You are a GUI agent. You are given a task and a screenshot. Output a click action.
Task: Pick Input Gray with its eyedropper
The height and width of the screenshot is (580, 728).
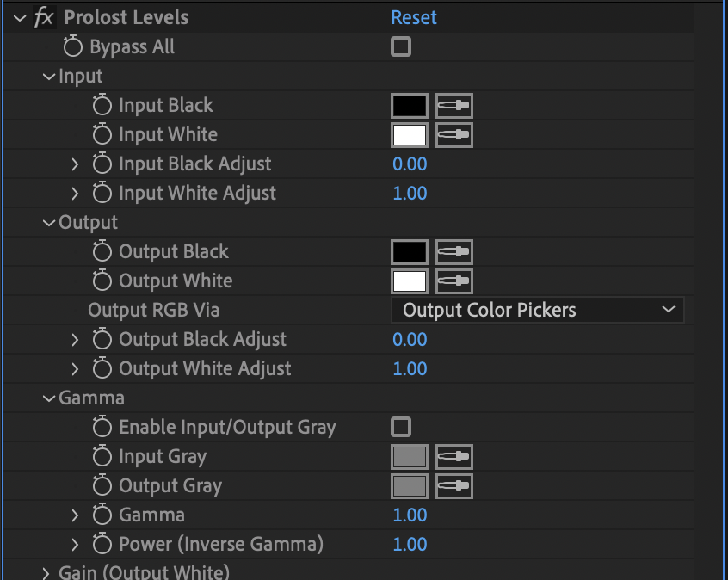454,456
